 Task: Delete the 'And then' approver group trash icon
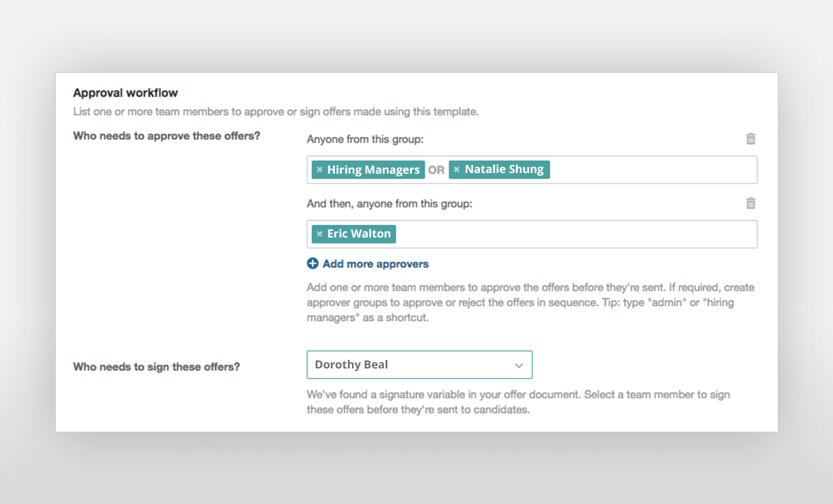coord(751,203)
